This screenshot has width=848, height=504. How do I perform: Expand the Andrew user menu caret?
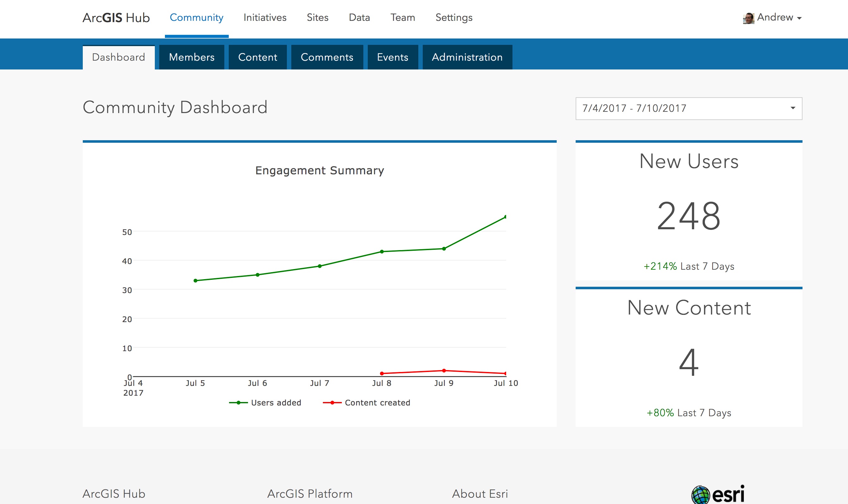point(799,18)
